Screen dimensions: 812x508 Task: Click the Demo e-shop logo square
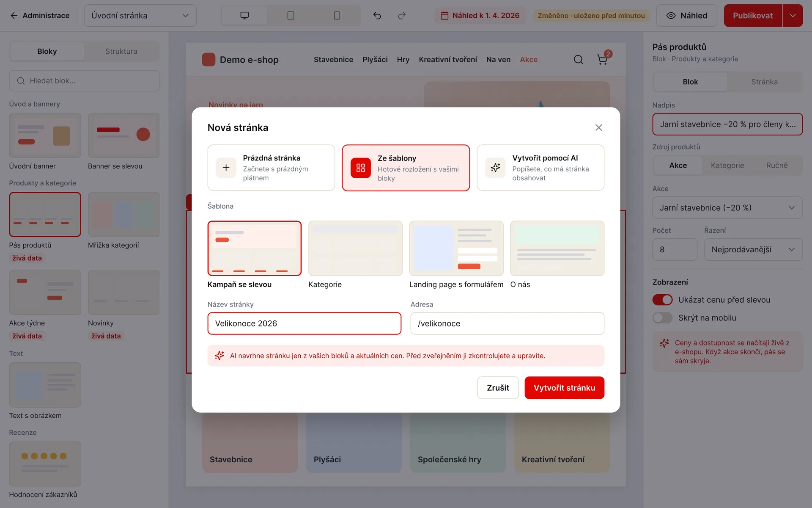pos(208,60)
